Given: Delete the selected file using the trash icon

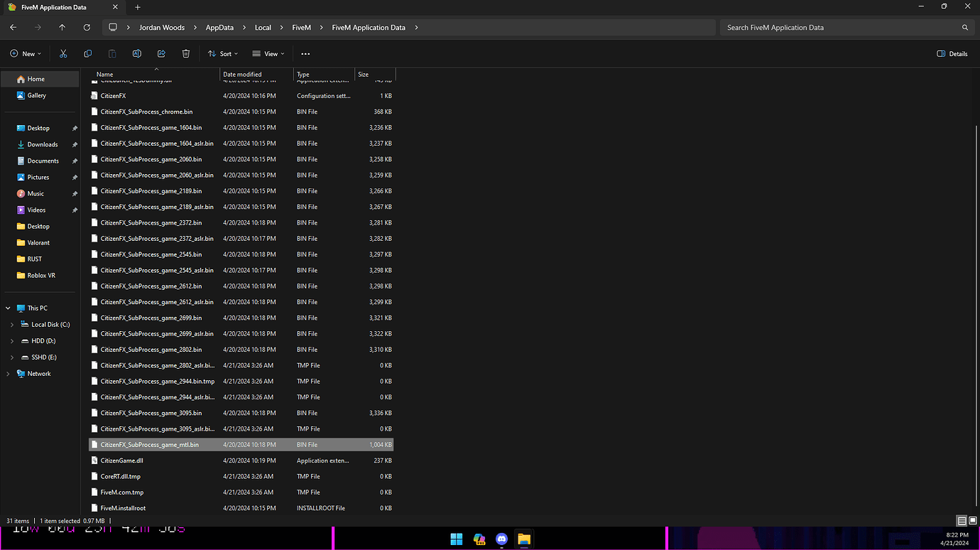Looking at the screenshot, I should (185, 53).
